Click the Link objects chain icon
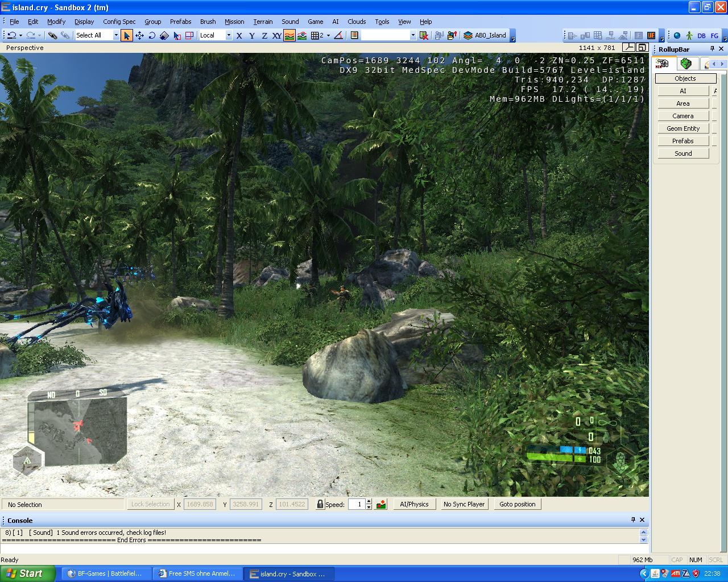Screen dimensions: 728x582 (52, 35)
